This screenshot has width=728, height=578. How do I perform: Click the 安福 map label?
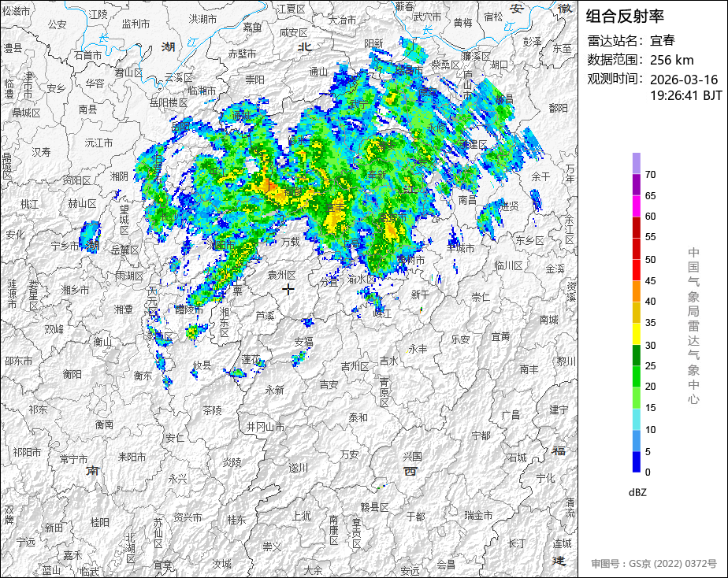(x=303, y=342)
